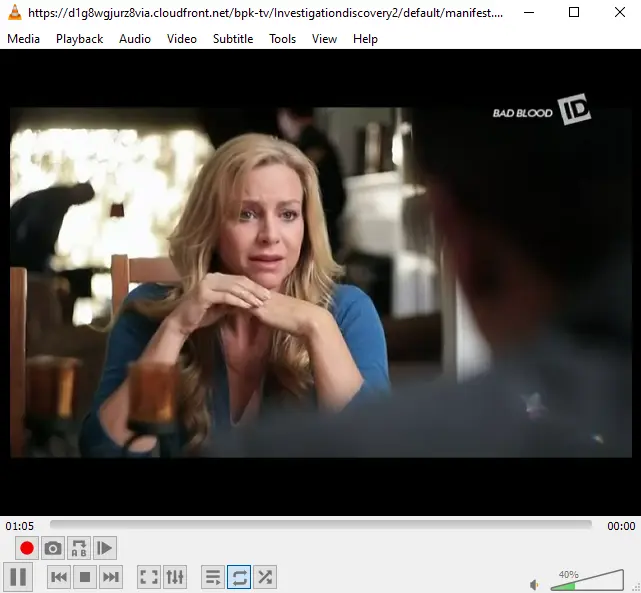This screenshot has width=641, height=593.
Task: Stop playback with the square button
Action: coord(85,577)
